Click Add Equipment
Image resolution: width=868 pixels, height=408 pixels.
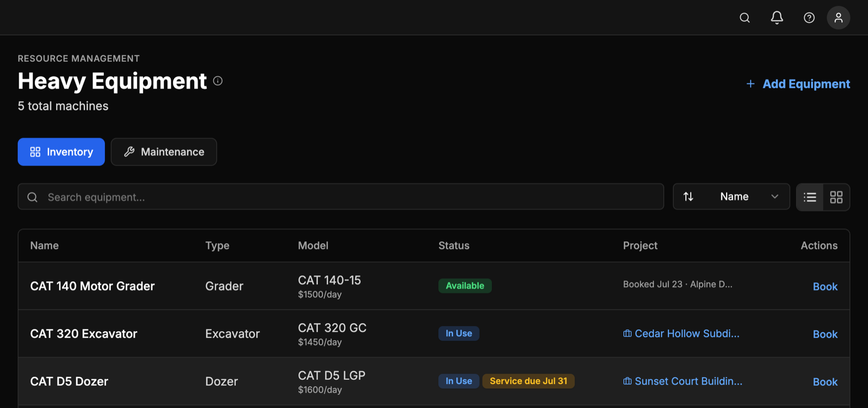[798, 84]
